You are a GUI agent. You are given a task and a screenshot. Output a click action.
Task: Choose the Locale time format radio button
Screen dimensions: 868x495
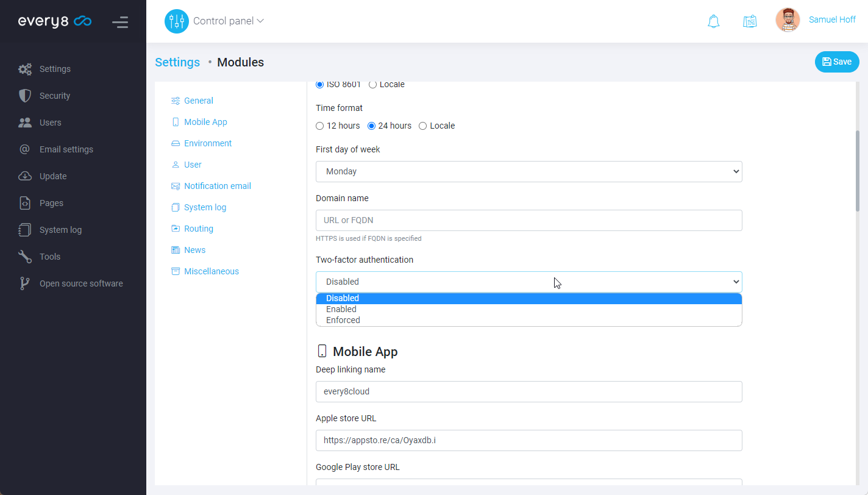[x=423, y=126]
